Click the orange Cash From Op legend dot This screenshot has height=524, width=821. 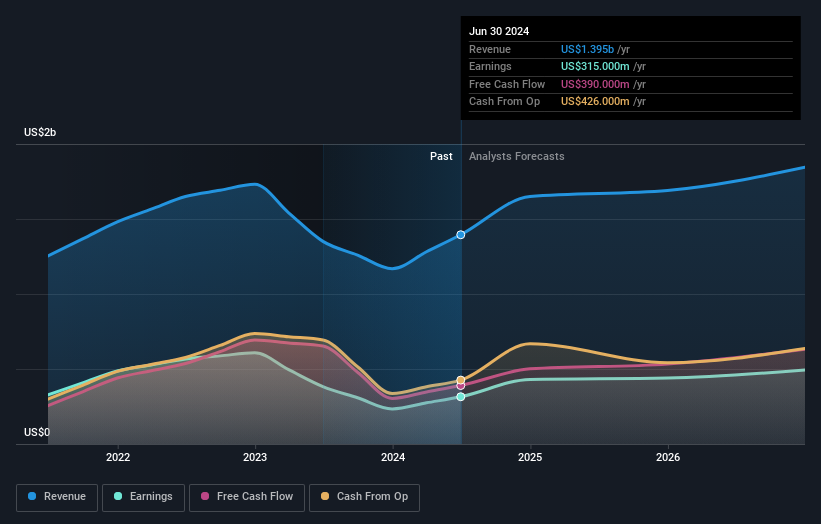325,496
